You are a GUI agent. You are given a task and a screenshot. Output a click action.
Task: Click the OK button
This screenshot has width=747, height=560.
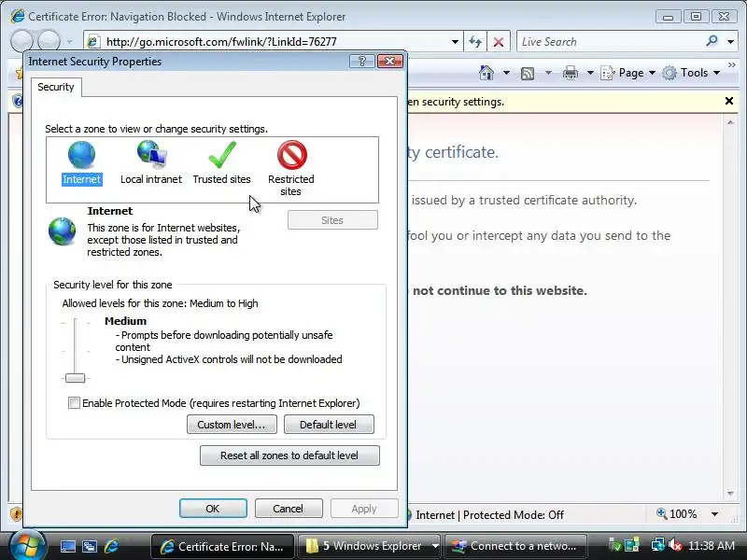coord(213,509)
